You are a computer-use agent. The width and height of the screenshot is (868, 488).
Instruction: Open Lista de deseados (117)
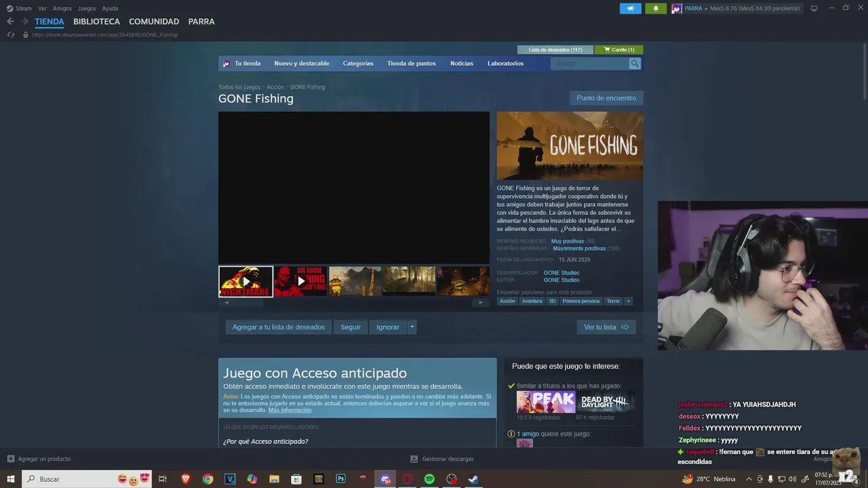[x=555, y=49]
